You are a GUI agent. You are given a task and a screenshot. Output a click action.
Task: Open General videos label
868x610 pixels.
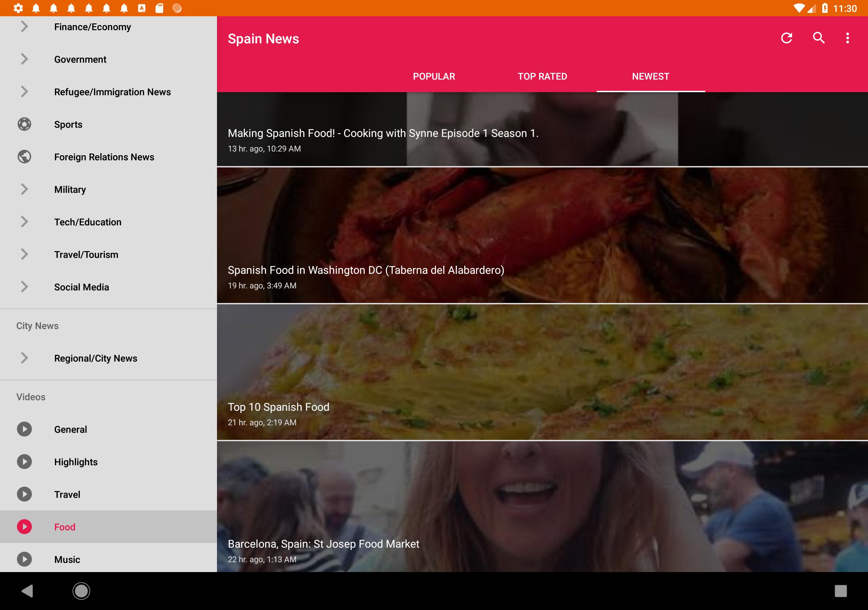click(70, 429)
